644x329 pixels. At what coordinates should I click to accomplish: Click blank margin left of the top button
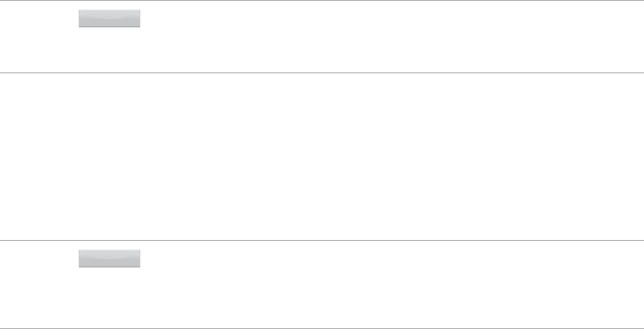(38, 18)
